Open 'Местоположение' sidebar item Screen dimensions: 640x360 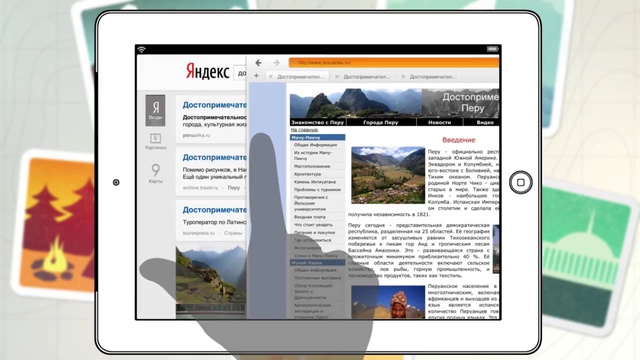click(x=312, y=166)
